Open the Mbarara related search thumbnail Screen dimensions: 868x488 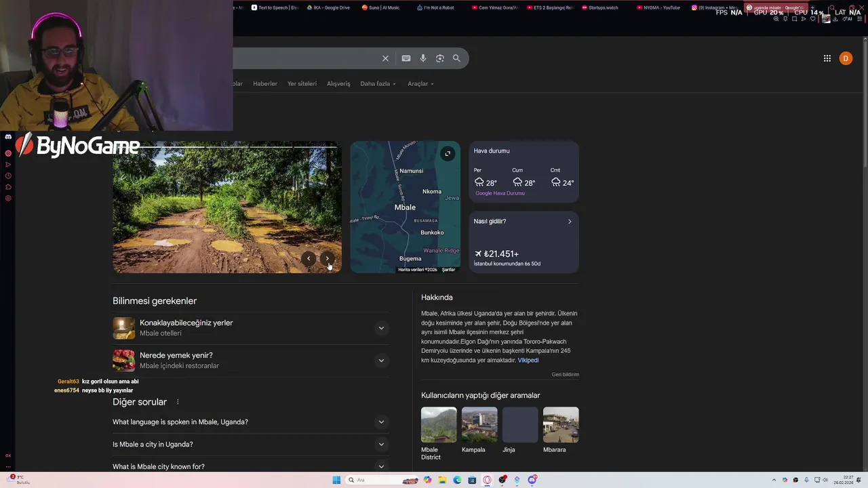561,424
